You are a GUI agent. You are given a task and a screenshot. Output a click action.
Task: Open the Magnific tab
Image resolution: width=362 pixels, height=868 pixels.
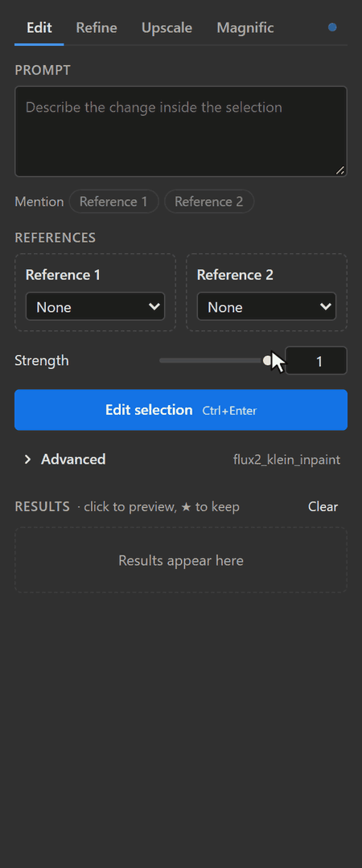(245, 27)
